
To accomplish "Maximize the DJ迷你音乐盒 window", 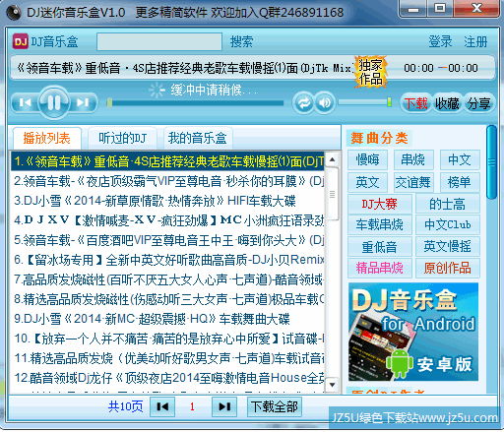I will [440, 9].
